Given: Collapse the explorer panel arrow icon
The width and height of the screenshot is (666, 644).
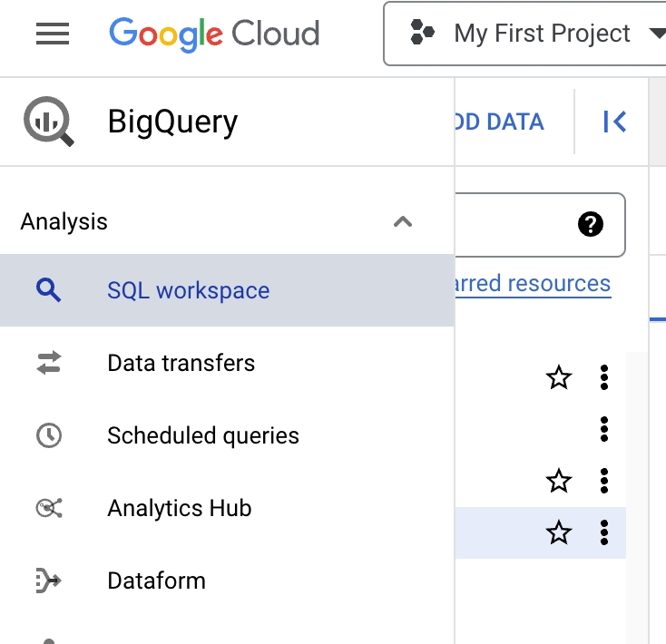Looking at the screenshot, I should [614, 122].
